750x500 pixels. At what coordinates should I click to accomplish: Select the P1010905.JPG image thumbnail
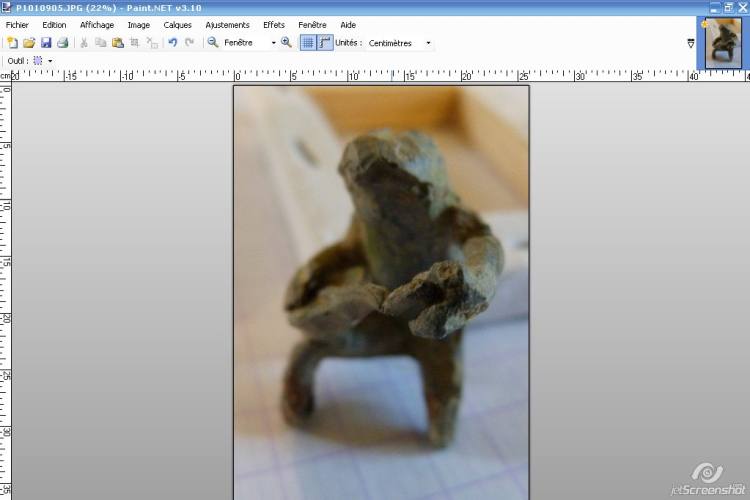pos(722,44)
